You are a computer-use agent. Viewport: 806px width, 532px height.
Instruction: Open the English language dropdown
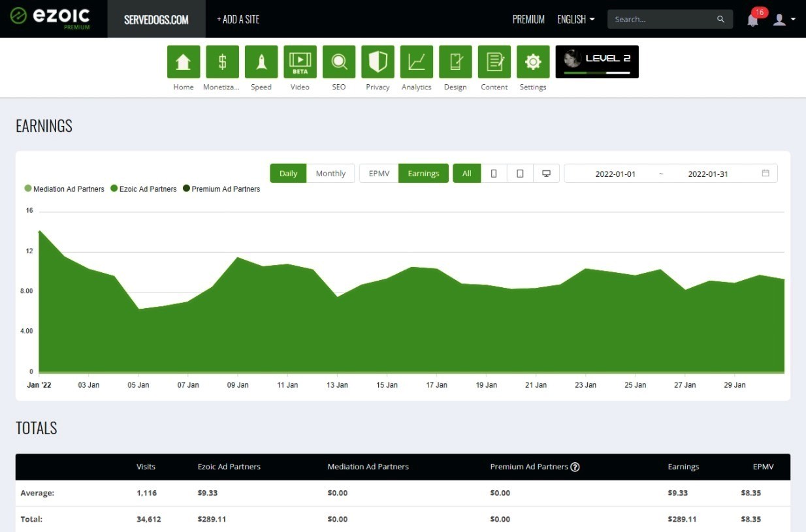point(575,20)
